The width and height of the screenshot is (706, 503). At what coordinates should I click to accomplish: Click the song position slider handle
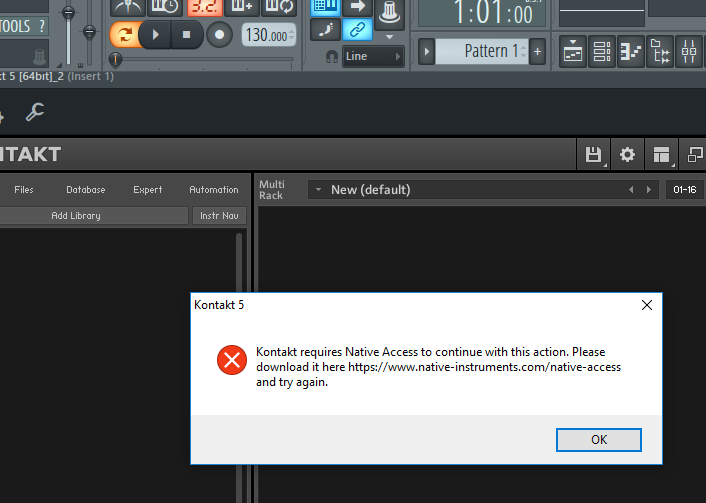click(115, 59)
